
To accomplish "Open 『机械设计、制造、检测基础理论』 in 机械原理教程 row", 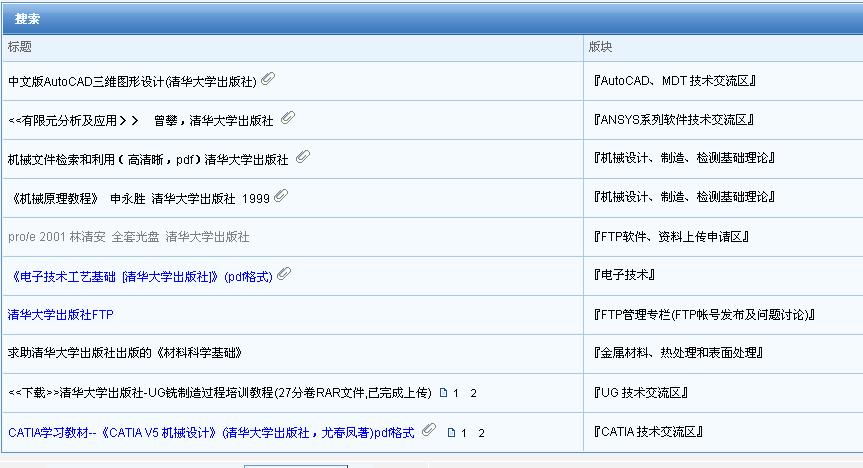I will point(684,197).
